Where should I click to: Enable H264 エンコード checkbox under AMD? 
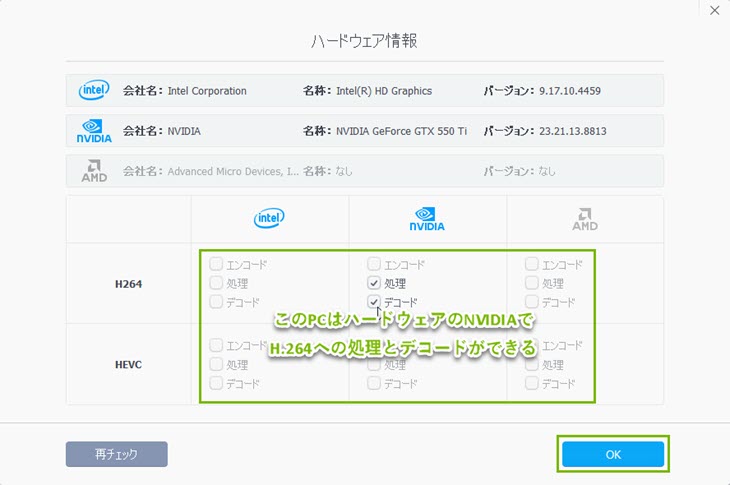click(x=532, y=265)
